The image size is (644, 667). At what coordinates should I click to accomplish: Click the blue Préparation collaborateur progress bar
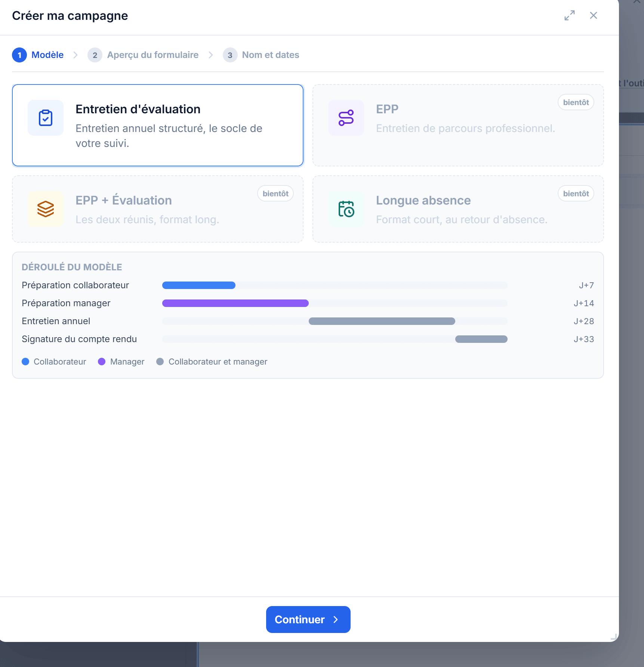[199, 285]
